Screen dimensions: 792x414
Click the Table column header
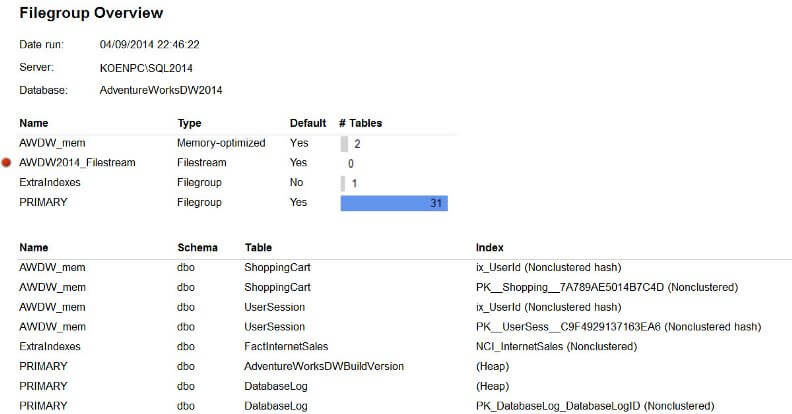point(258,247)
